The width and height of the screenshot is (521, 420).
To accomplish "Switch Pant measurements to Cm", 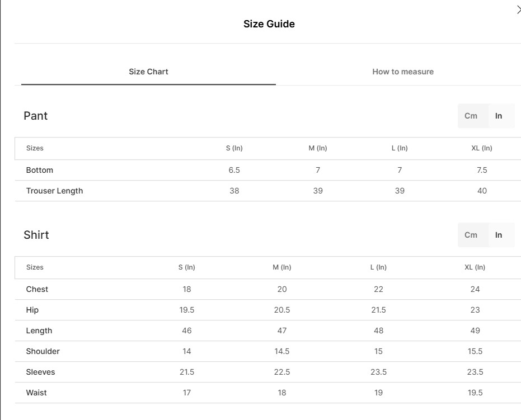I will pos(471,116).
